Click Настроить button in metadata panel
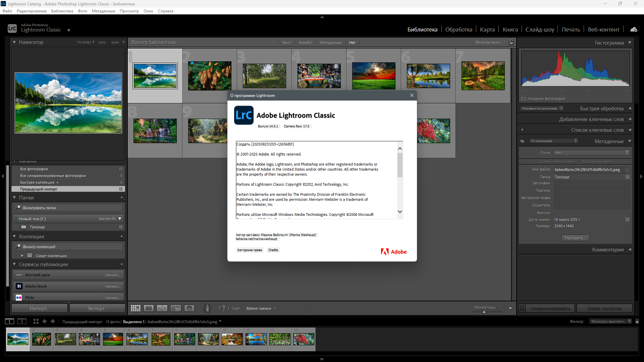This screenshot has height=362, width=644. click(575, 238)
